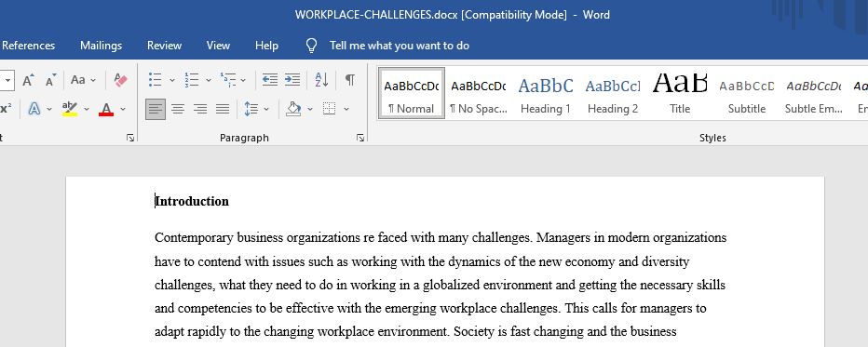Click the Introduction heading text
Viewport: 868px width, 347px height.
pyautogui.click(x=192, y=201)
